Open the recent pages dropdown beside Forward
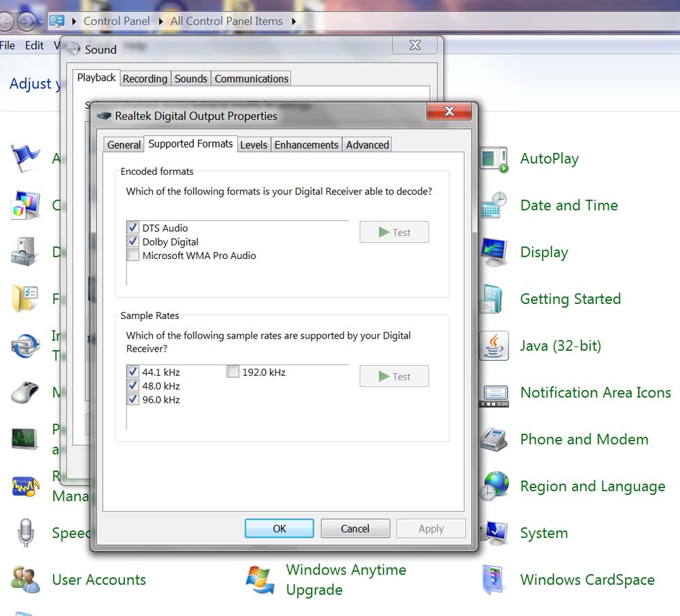Viewport: 680px width, 616px height. pos(41,21)
